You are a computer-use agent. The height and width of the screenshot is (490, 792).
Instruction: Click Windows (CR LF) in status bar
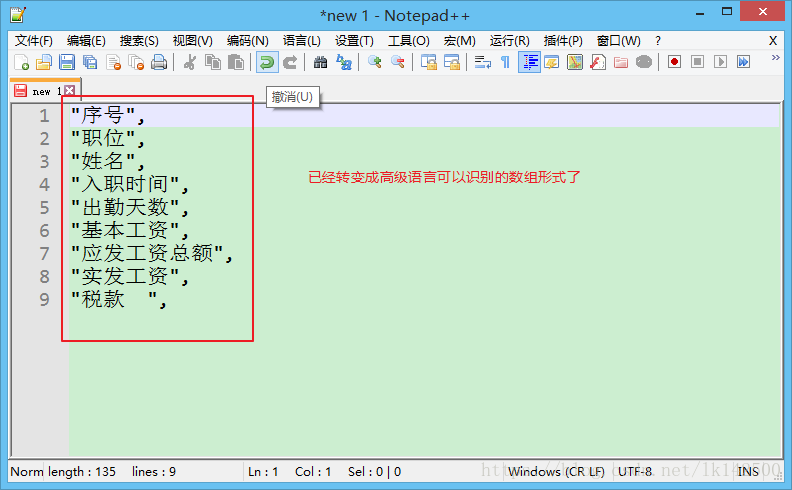556,471
